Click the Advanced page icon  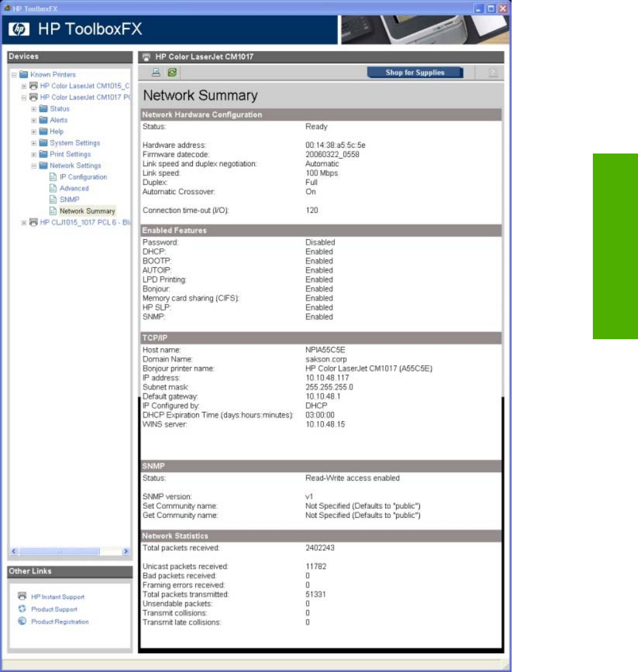(x=53, y=188)
